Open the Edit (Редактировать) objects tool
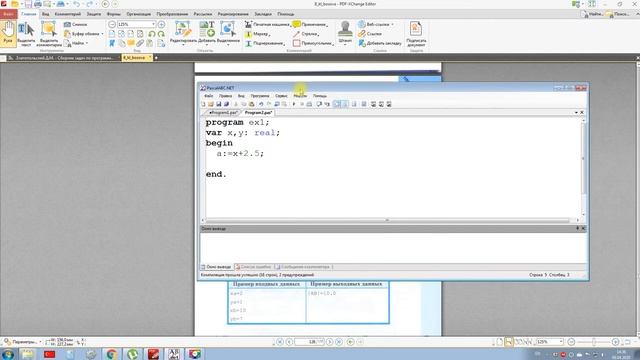640x360 pixels. [183, 33]
